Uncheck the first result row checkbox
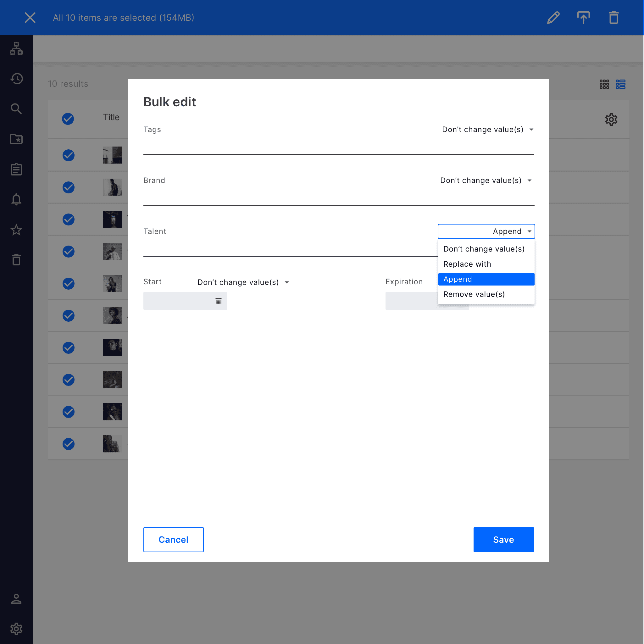Image resolution: width=644 pixels, height=644 pixels. point(68,155)
